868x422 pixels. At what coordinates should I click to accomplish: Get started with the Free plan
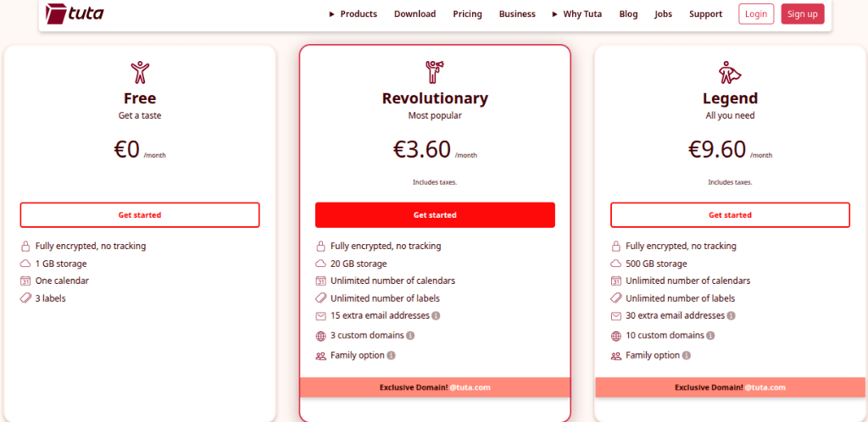point(139,215)
